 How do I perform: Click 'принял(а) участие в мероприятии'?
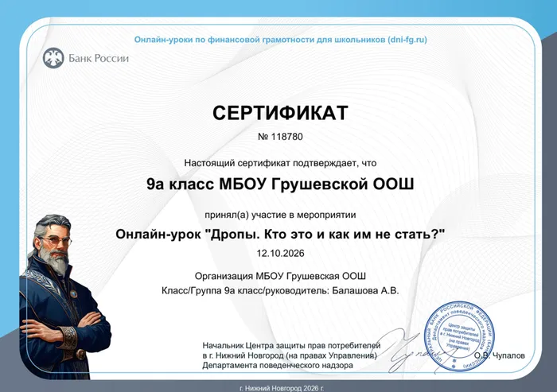pos(280,215)
